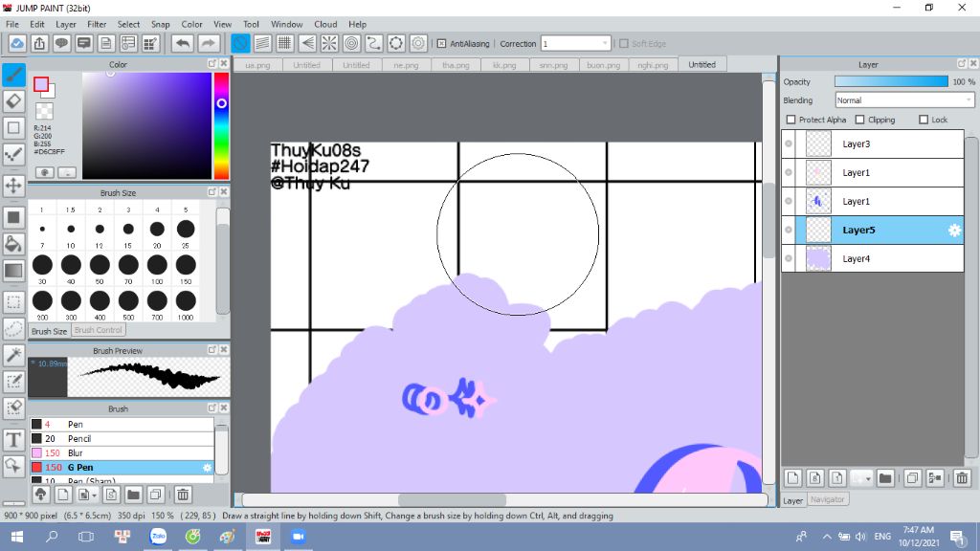The height and width of the screenshot is (551, 980).
Task: Open snap settings gear in toolbar
Action: [x=418, y=44]
